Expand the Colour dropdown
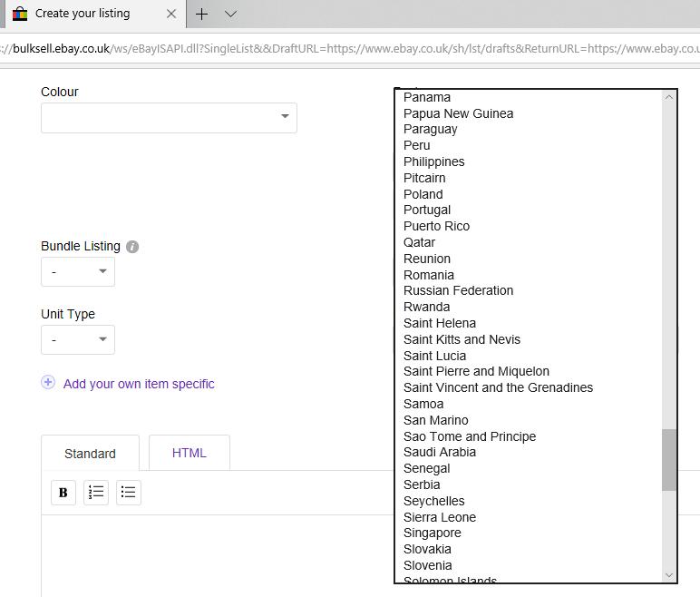The height and width of the screenshot is (597, 700). 169,117
